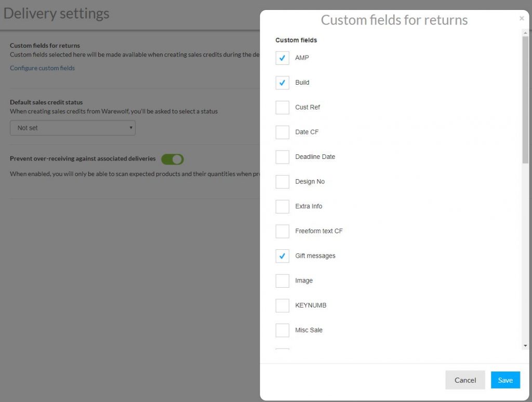Check the Cust Ref checkbox
The width and height of the screenshot is (532, 402).
[x=282, y=107]
